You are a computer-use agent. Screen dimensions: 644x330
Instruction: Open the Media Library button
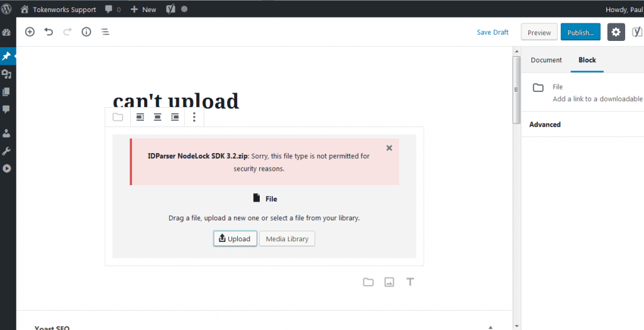point(287,239)
